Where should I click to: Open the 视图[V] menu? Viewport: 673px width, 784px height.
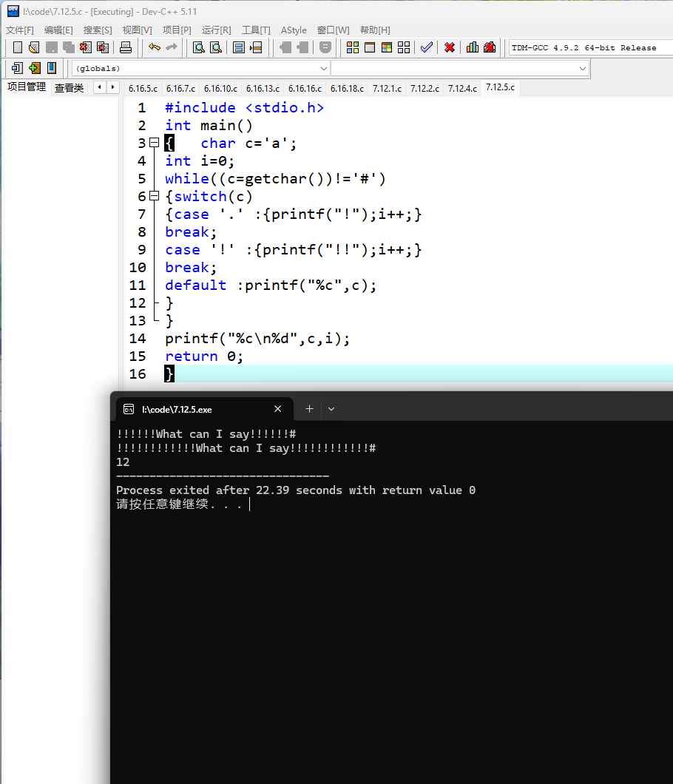click(137, 30)
